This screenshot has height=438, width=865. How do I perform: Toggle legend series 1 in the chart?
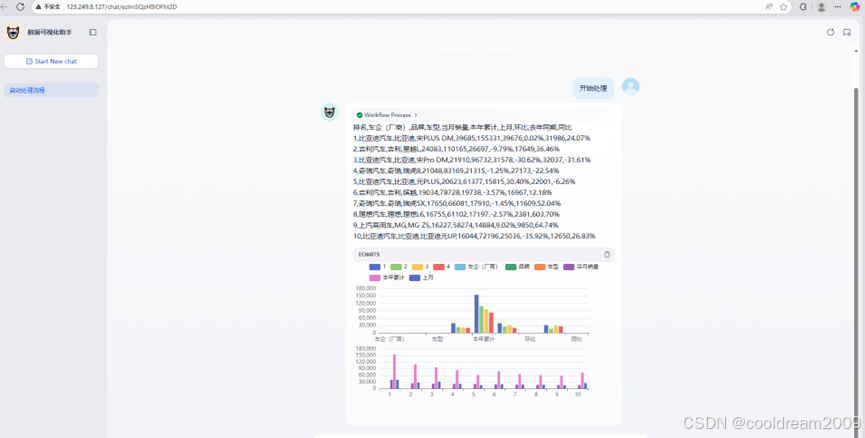click(377, 266)
